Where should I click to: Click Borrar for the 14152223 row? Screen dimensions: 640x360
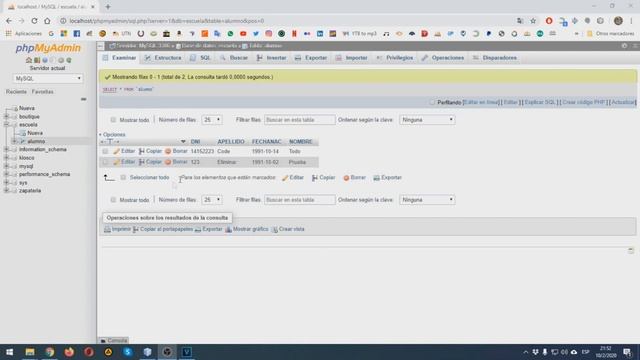(176, 151)
